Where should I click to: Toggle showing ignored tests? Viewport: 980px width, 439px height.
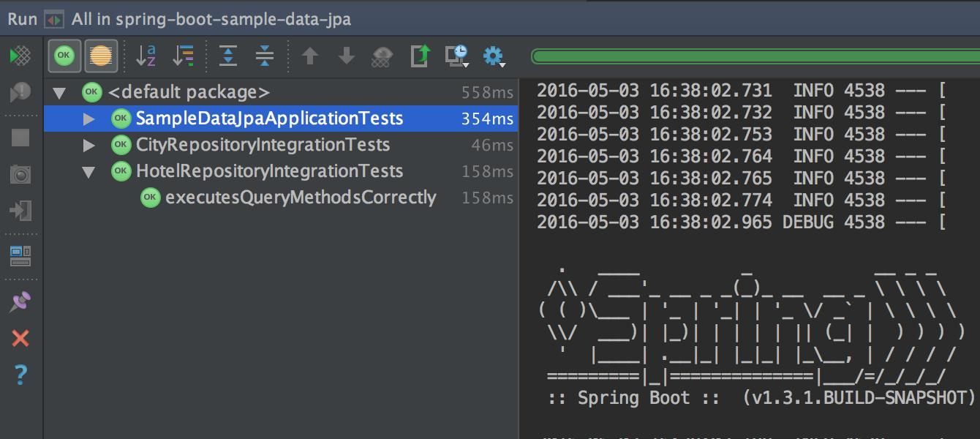[x=102, y=55]
